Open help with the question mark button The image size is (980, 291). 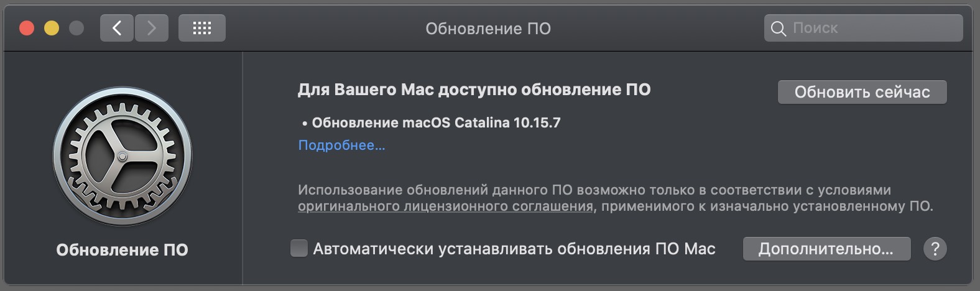[935, 249]
